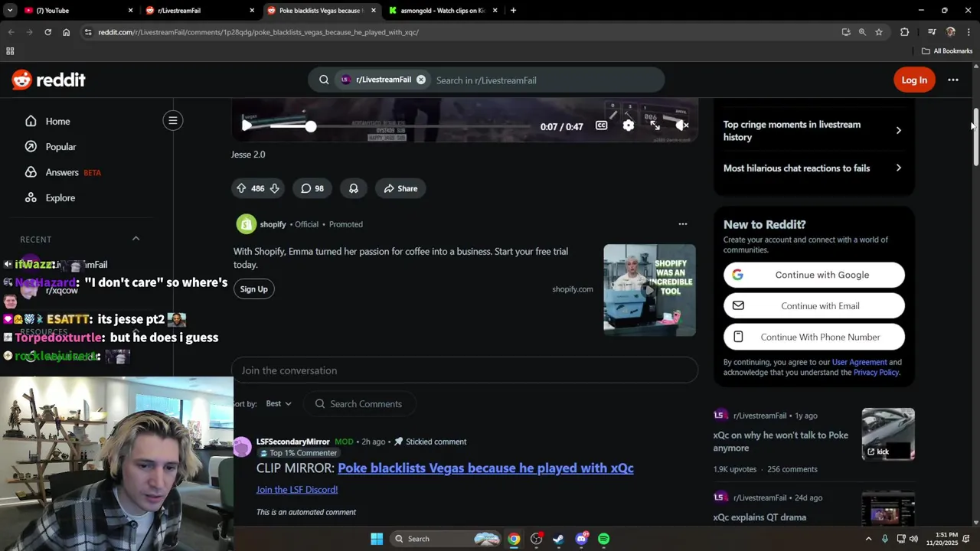
Task: Go to Reddit home via logo
Action: pyautogui.click(x=49, y=80)
